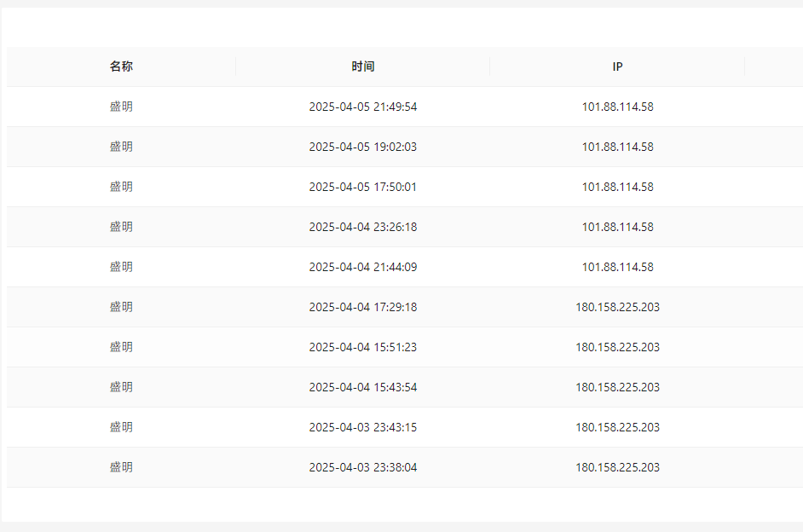
Task: Open the 盛明 entry logged at 21:44:09
Action: point(121,267)
